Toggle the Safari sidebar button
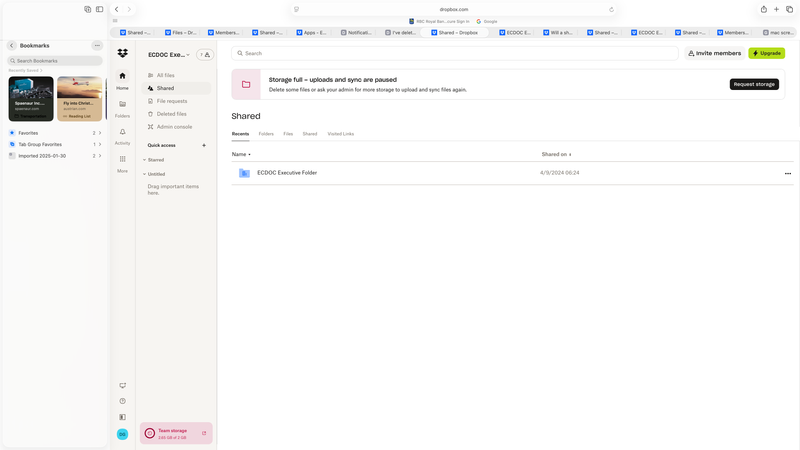This screenshot has width=800, height=450. (99, 9)
